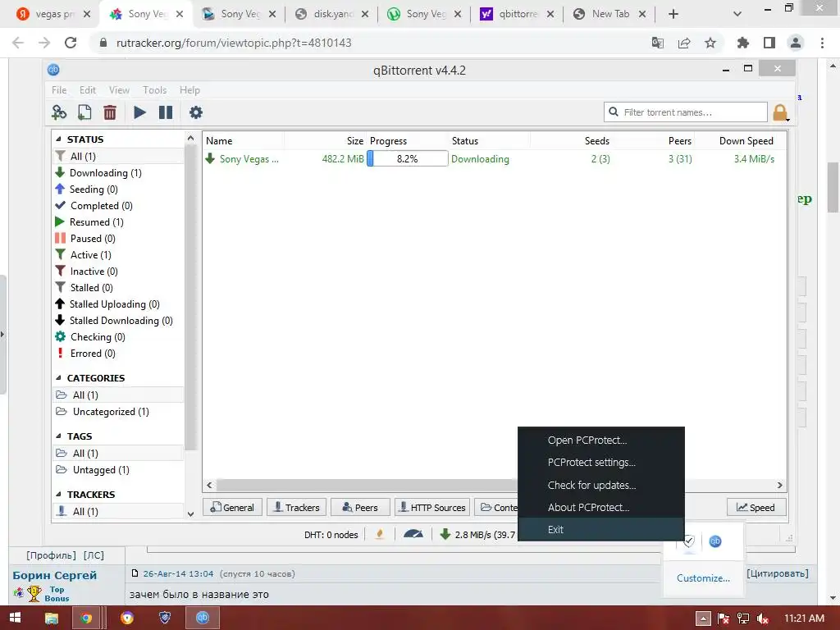
Task: Collapse the TRACKERS section
Action: click(59, 495)
